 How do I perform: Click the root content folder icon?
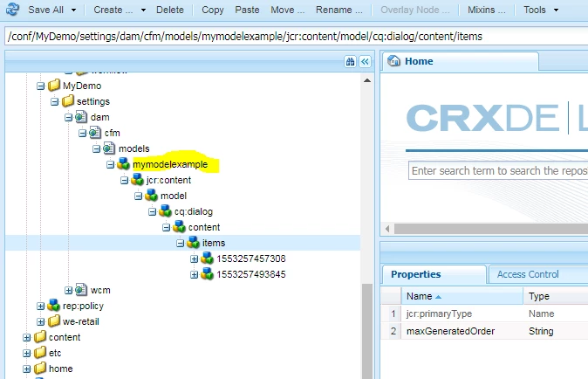(40, 337)
